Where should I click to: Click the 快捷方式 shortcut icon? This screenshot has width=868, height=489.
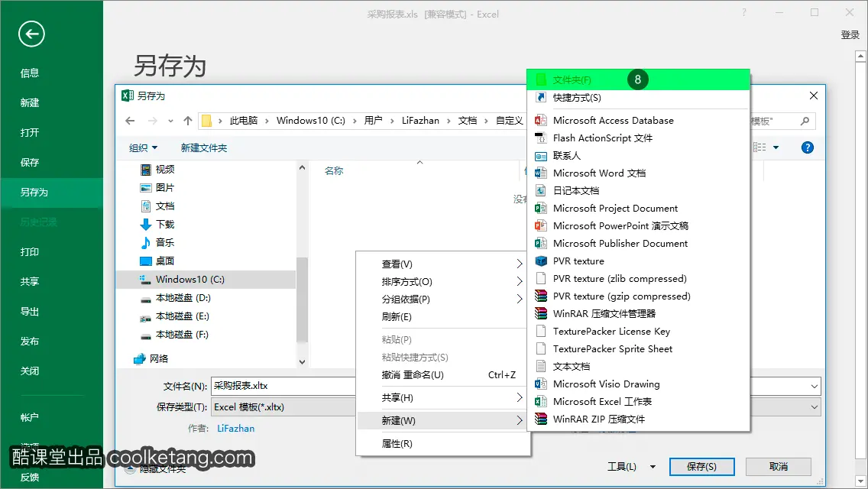point(541,98)
